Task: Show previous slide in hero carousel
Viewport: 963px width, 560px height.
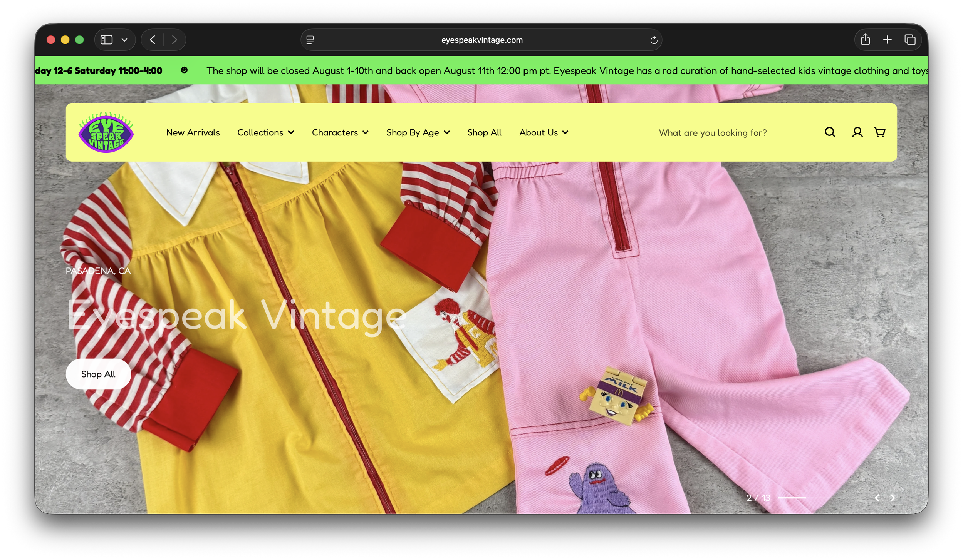Action: pyautogui.click(x=877, y=498)
